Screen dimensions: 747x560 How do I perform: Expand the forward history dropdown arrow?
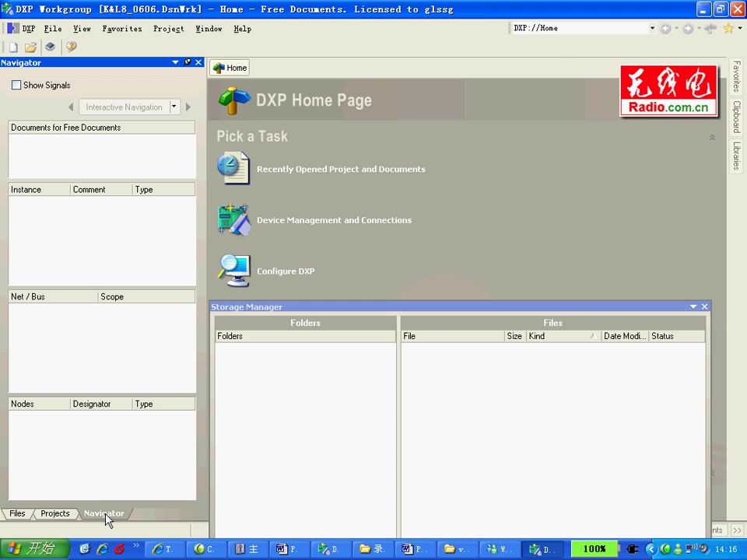(699, 29)
